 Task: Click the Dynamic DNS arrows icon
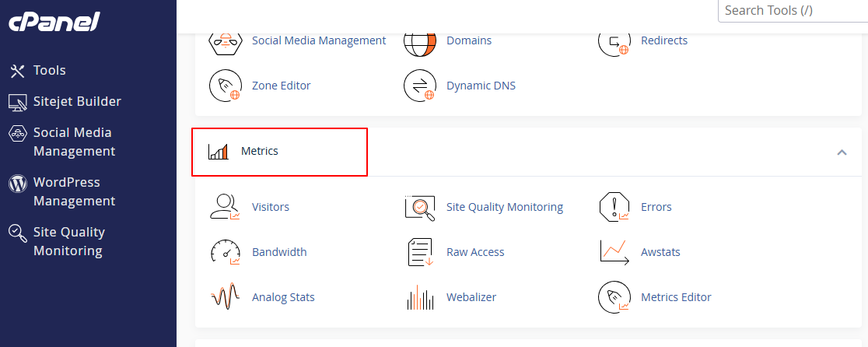pos(420,86)
